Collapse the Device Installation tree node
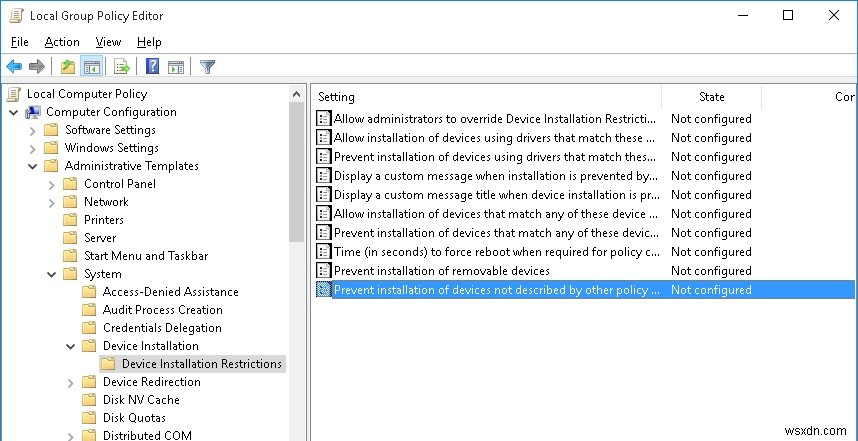This screenshot has width=858, height=441. 70,346
